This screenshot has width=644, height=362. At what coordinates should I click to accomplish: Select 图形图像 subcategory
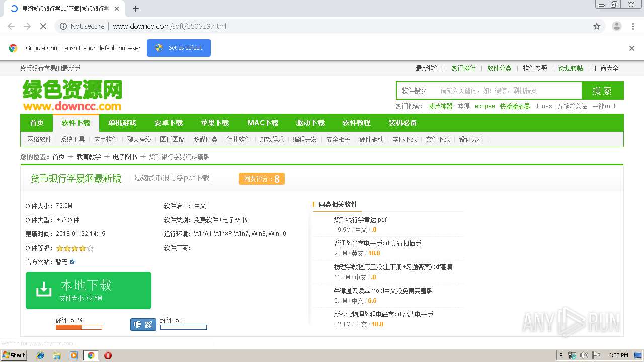click(172, 140)
